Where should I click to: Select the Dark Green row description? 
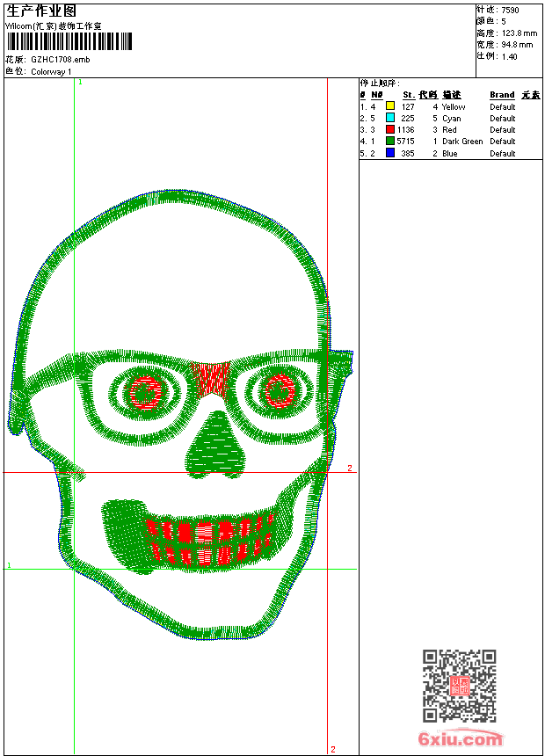(461, 142)
